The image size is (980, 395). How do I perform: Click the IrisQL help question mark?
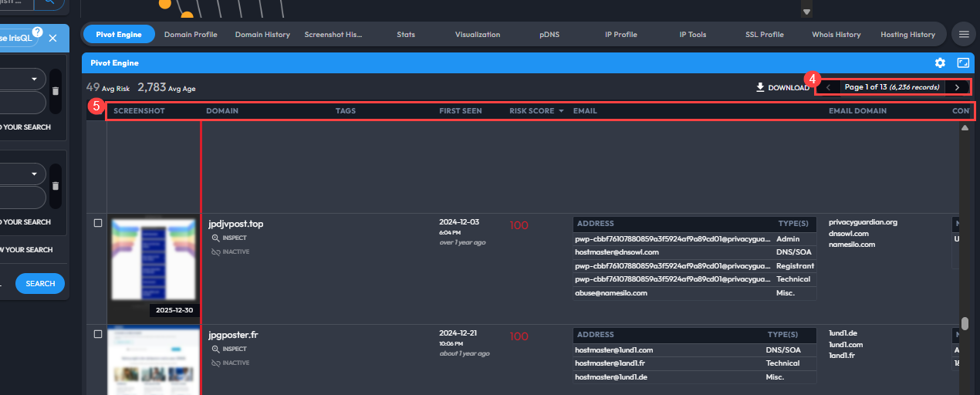[37, 32]
